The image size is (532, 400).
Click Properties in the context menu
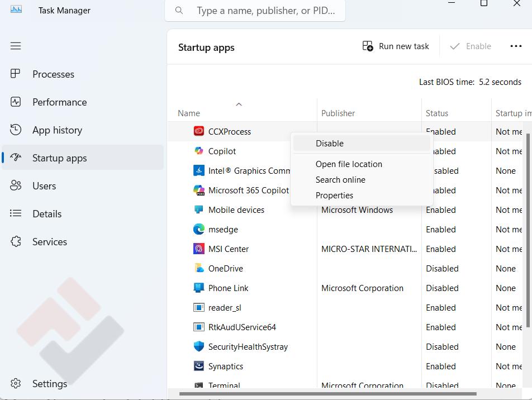point(334,196)
